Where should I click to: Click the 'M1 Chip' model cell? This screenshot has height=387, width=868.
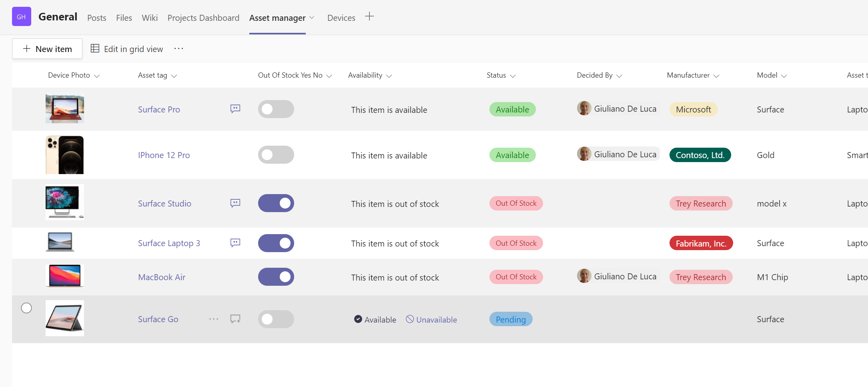[772, 277]
